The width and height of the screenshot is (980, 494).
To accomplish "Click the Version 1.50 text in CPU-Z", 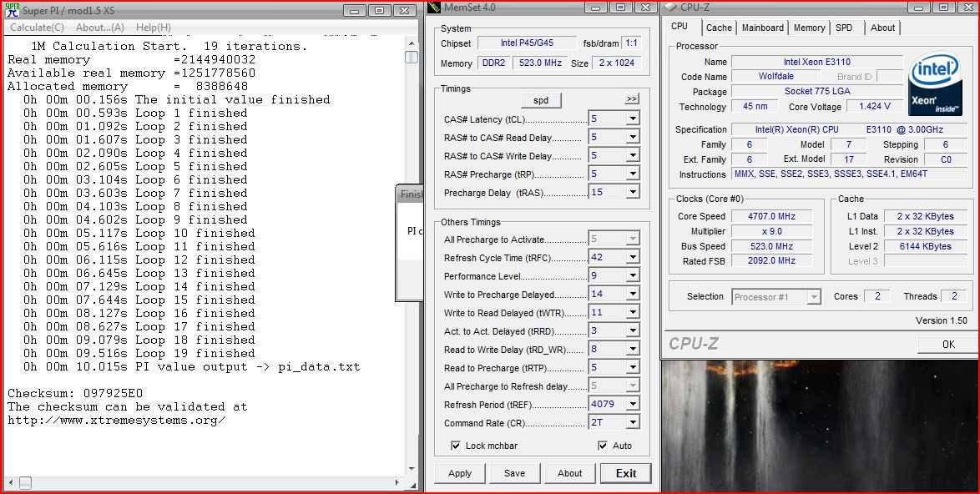I will click(x=942, y=320).
